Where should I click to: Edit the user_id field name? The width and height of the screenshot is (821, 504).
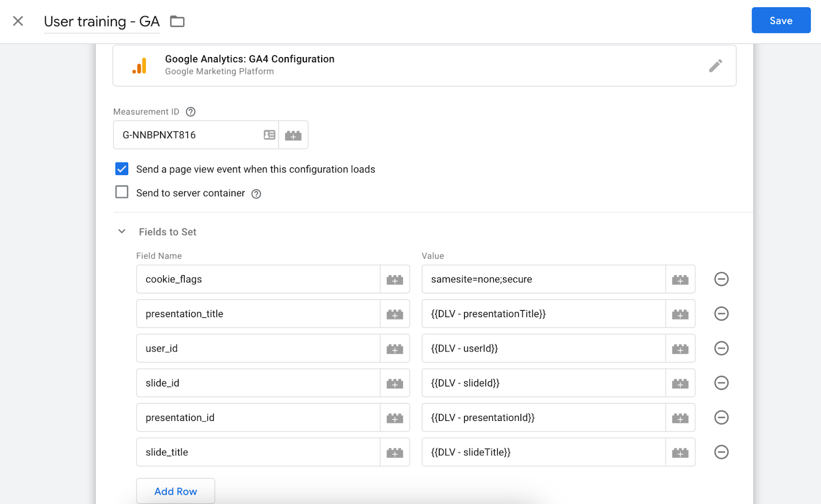(258, 348)
